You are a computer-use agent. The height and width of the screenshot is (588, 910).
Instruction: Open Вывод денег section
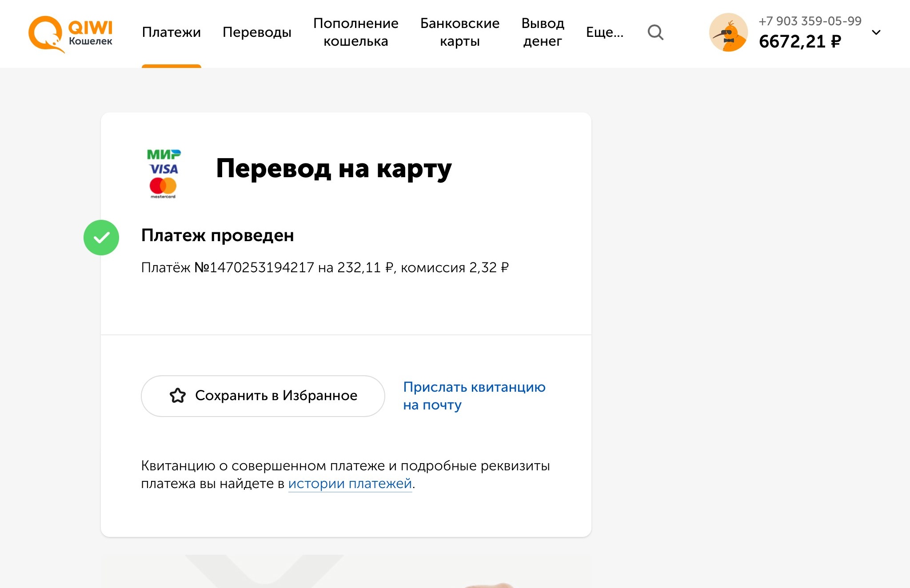pos(543,32)
